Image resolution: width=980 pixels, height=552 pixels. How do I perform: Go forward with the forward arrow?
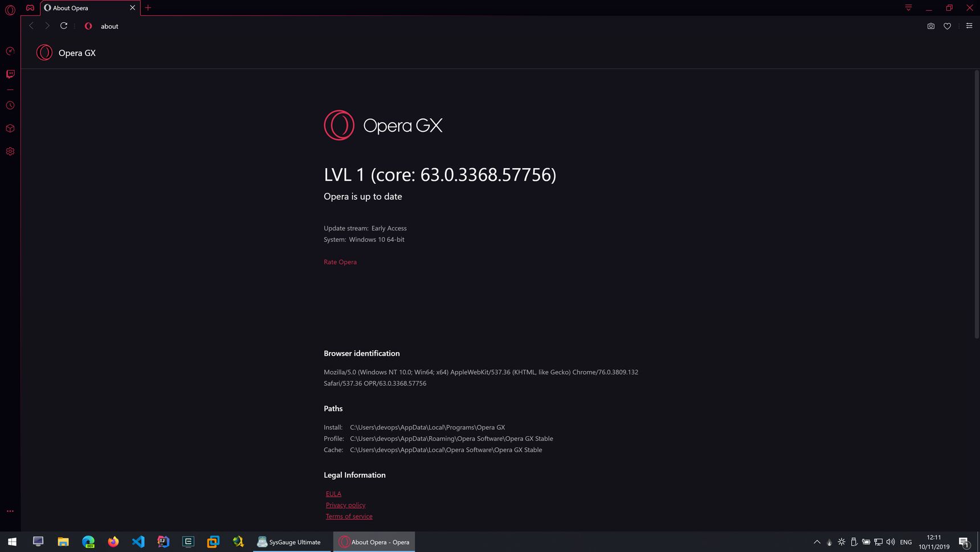point(47,26)
